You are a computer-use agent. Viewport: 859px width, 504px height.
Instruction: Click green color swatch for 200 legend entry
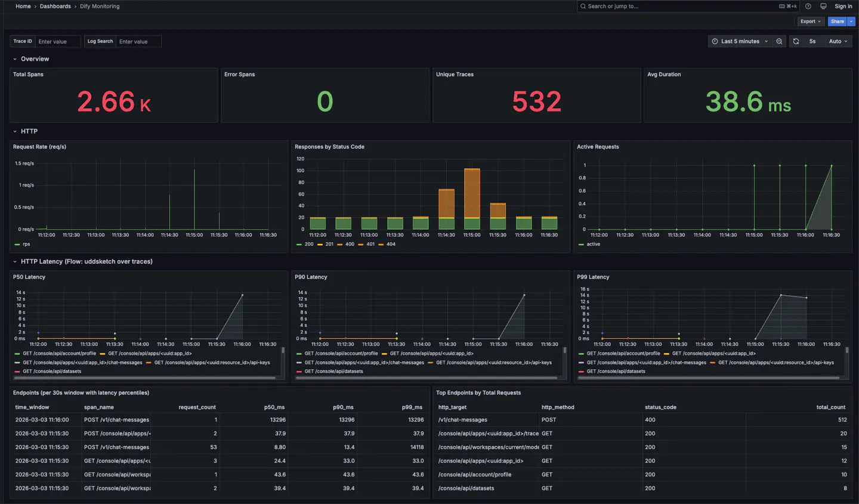tap(299, 244)
